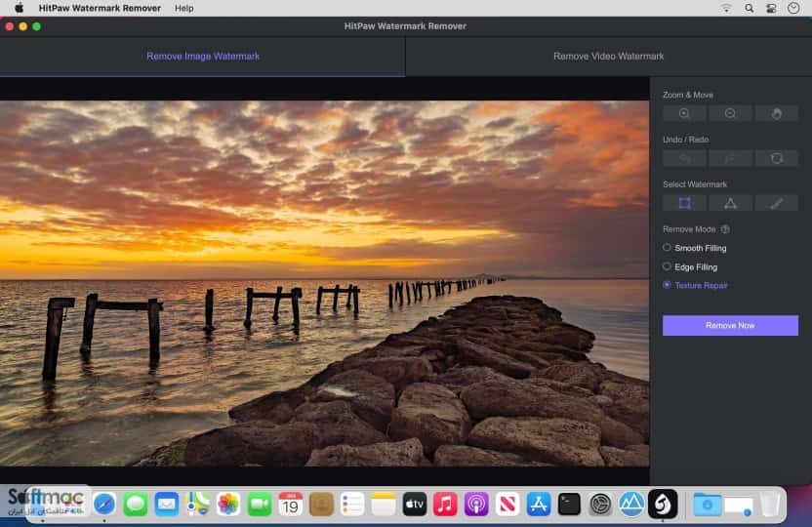Open Calendar showing 19 in Dock
Image resolution: width=812 pixels, height=527 pixels.
pos(291,504)
